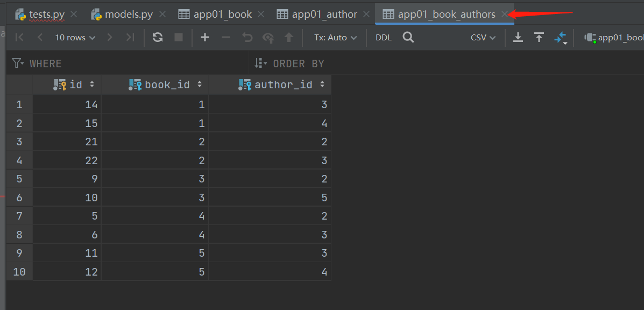This screenshot has height=310, width=644.
Task: Open the ORDER BY sort icon
Action: tap(260, 63)
